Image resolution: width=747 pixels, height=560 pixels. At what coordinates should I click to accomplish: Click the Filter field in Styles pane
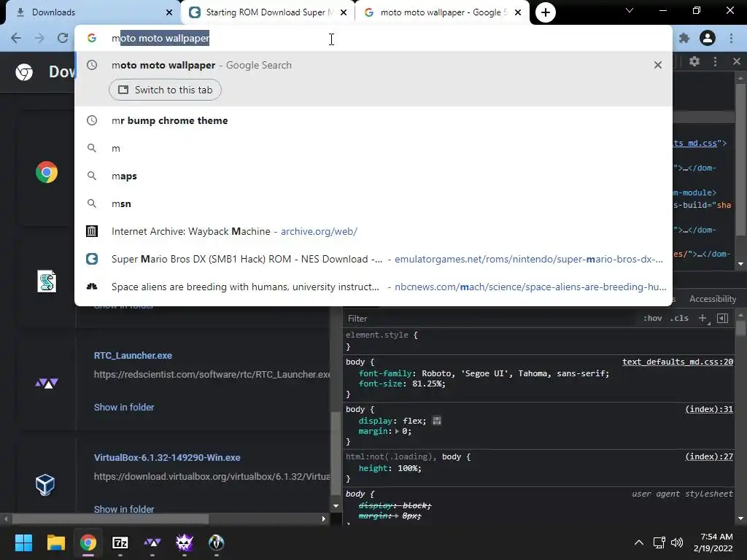pos(491,319)
